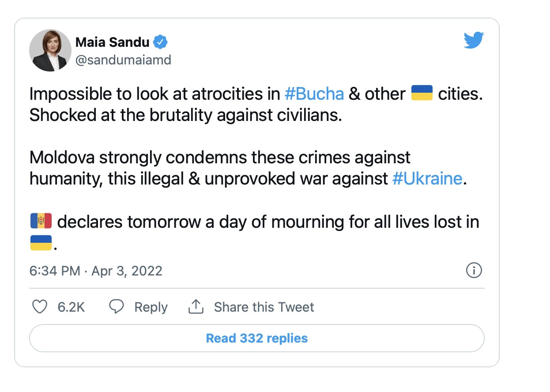
Task: Open Read 332 replies
Action: [257, 338]
